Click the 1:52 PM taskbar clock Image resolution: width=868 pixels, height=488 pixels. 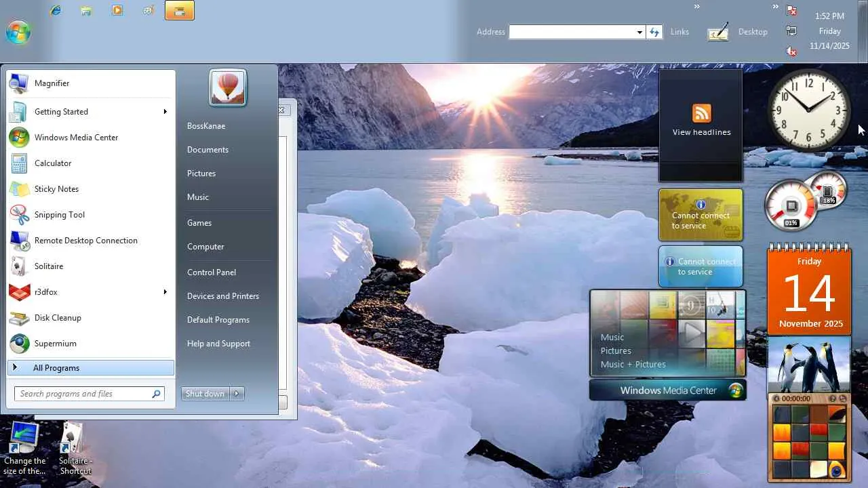[829, 16]
